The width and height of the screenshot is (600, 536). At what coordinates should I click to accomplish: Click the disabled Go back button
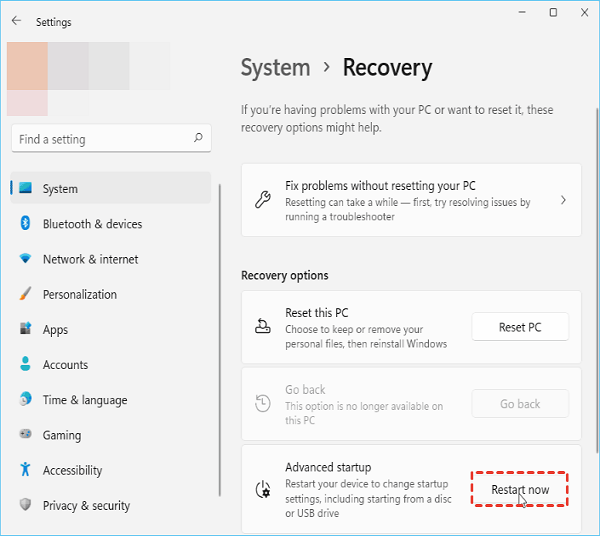coord(520,404)
